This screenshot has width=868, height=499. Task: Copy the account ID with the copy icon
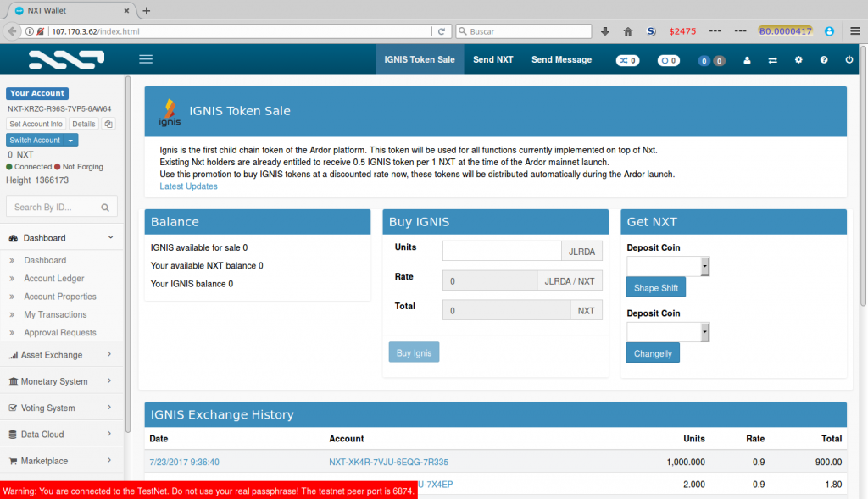coord(108,124)
